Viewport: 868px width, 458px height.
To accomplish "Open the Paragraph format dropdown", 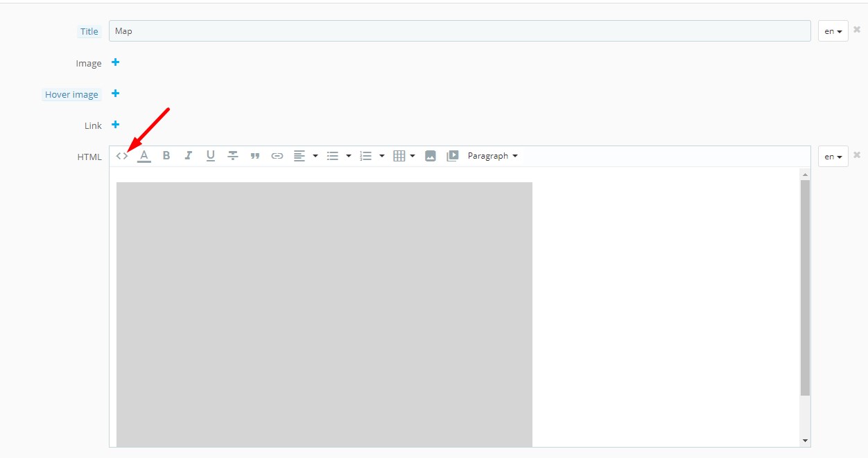I will [x=492, y=156].
